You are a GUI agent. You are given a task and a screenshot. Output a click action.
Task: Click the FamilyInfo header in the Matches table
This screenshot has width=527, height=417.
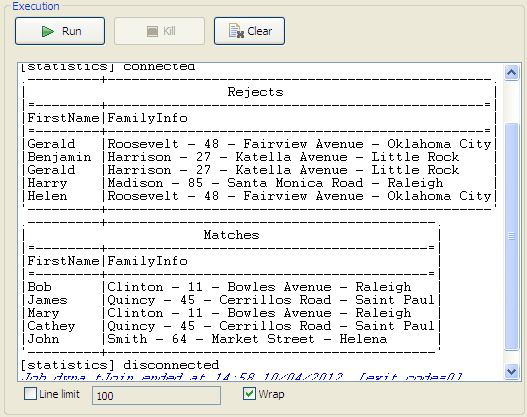pyautogui.click(x=147, y=261)
